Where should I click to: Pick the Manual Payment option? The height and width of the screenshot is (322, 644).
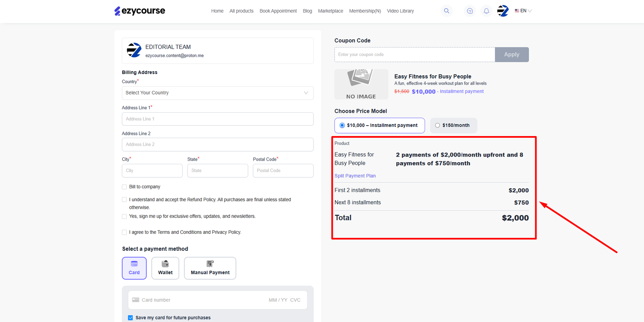(210, 268)
